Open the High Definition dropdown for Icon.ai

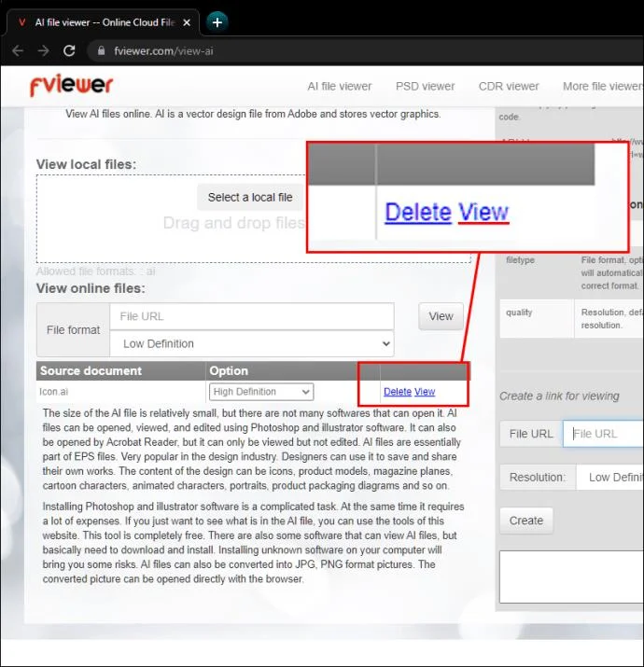[261, 392]
